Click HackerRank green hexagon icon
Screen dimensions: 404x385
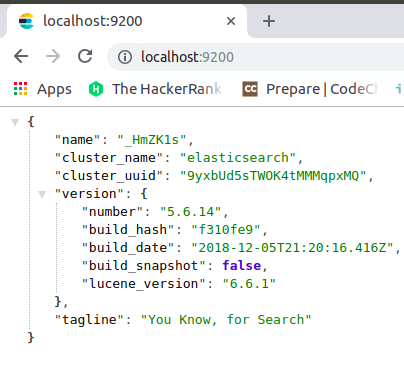pyautogui.click(x=96, y=89)
